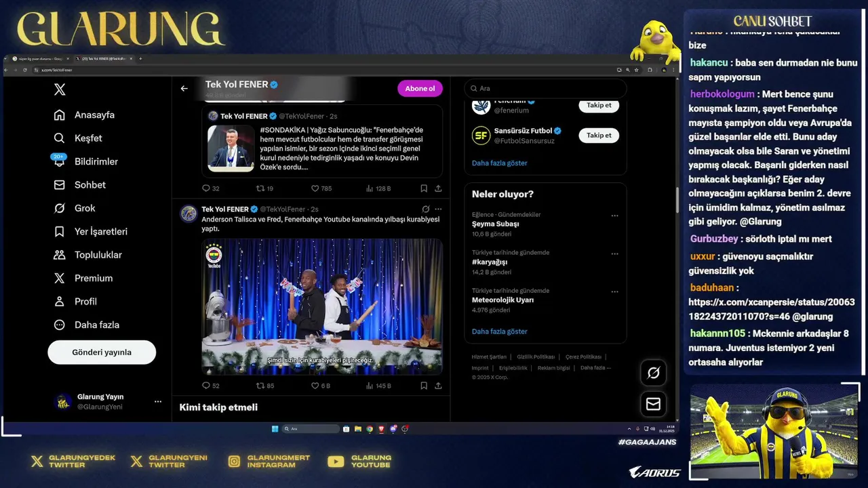
Task: Open File Explorer from taskbar
Action: pyautogui.click(x=357, y=429)
